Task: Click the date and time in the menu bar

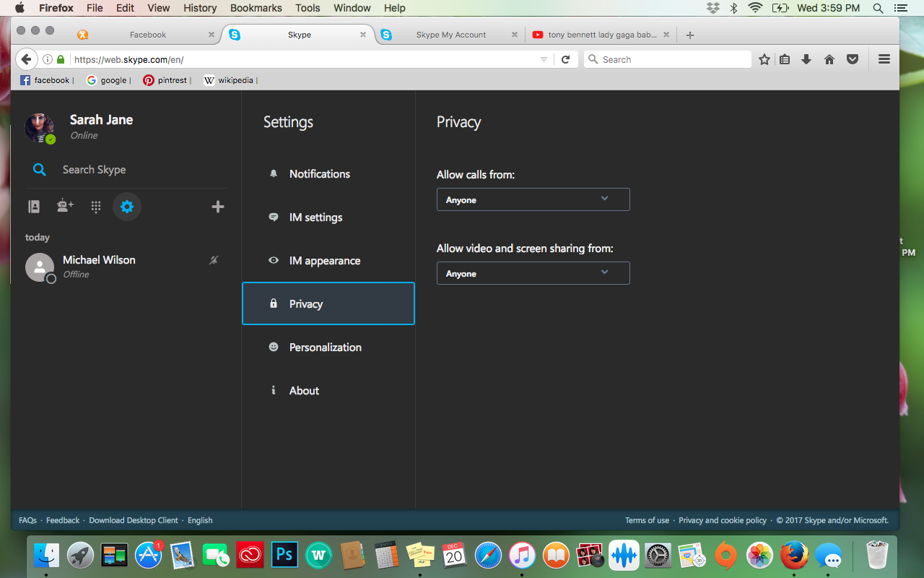Action: 829,8
